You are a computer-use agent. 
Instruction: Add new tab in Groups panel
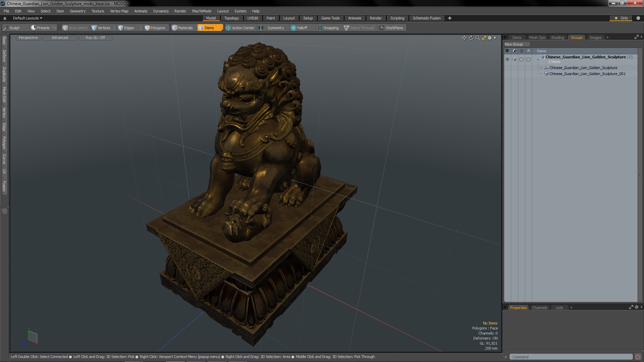[x=607, y=38]
